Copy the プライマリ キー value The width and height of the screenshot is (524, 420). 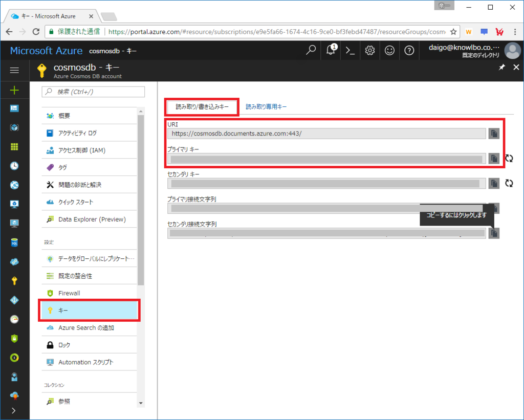[494, 159]
